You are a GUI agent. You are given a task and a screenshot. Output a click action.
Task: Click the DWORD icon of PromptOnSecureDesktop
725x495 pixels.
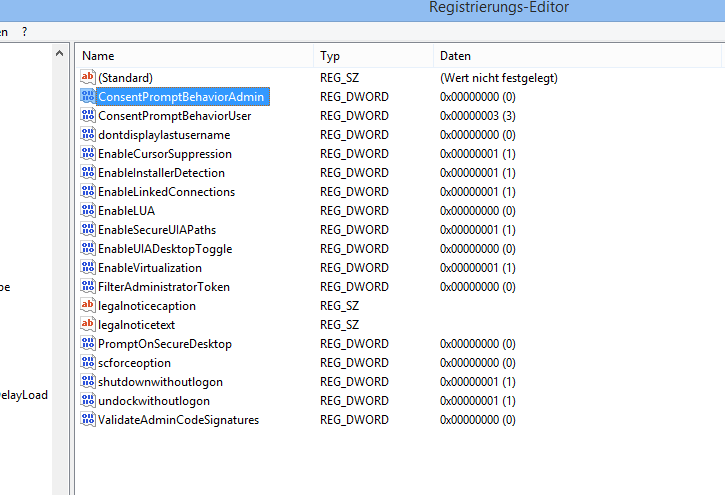point(87,344)
